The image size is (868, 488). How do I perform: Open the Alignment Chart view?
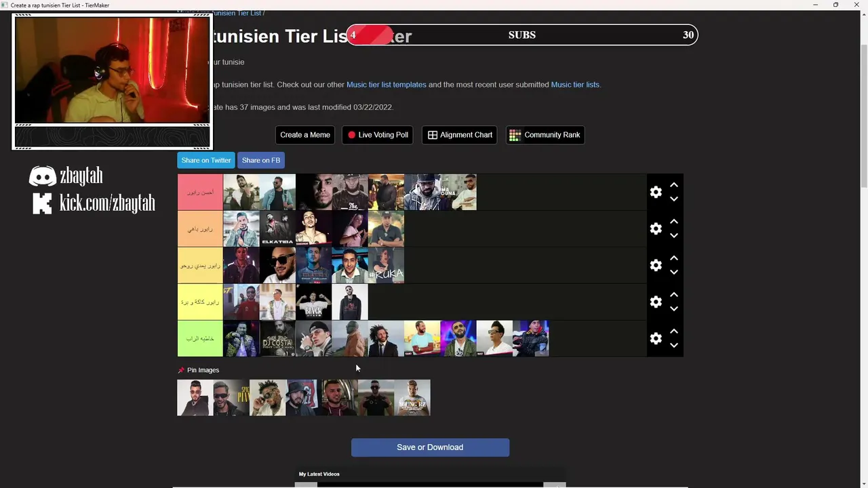[x=460, y=135]
